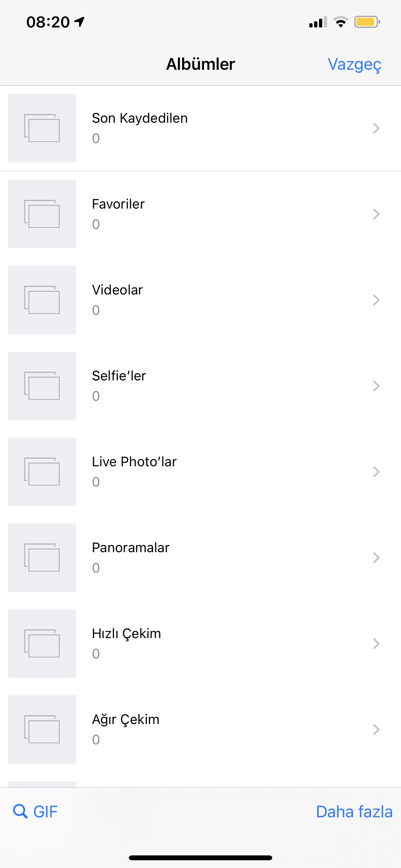Expand Son Kaydedilen with its chevron

pyautogui.click(x=376, y=129)
